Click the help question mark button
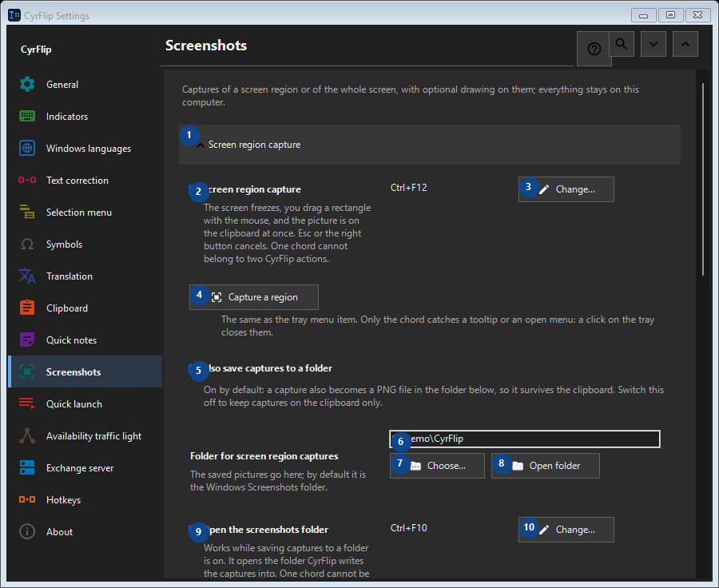Image resolution: width=719 pixels, height=588 pixels. coord(594,49)
